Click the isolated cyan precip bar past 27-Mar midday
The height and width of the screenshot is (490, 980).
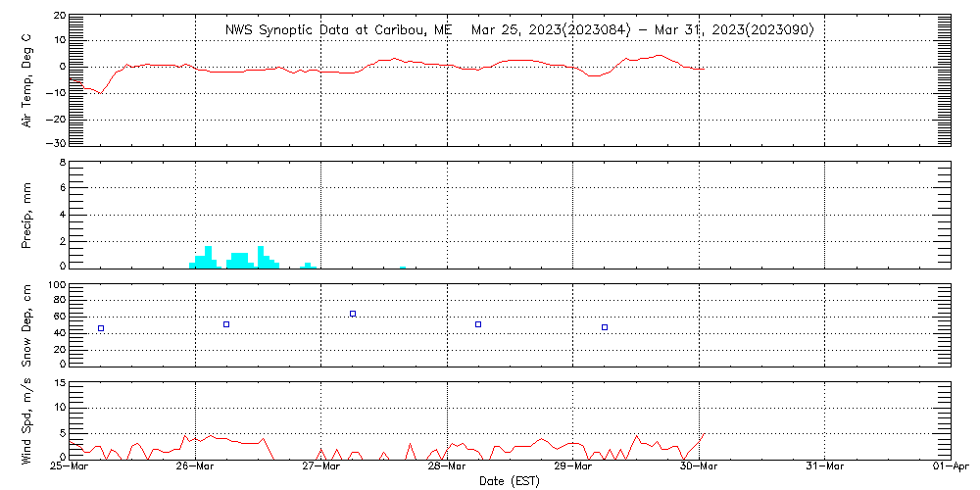point(403,268)
